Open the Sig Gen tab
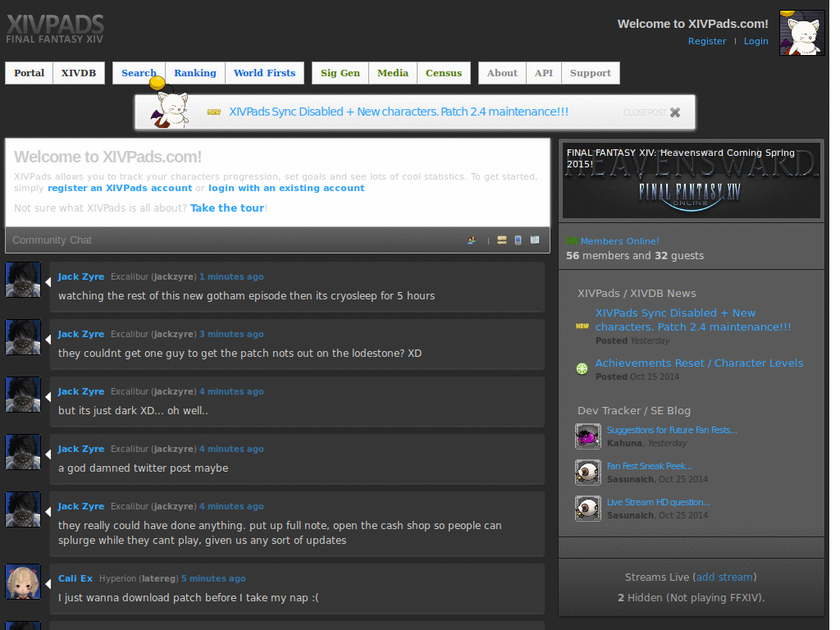This screenshot has width=840, height=630. tap(340, 73)
